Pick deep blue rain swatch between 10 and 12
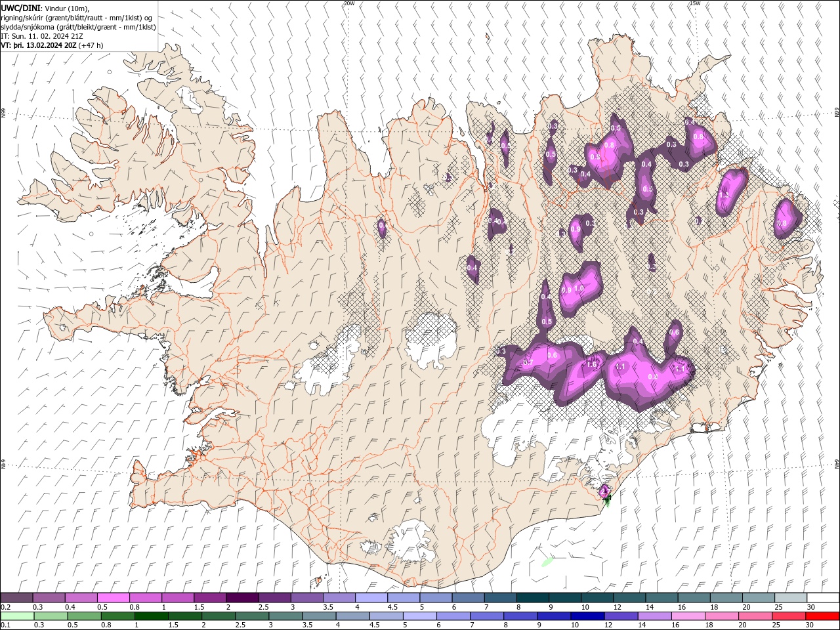Viewport: 840px width, 630px height. 587,616
